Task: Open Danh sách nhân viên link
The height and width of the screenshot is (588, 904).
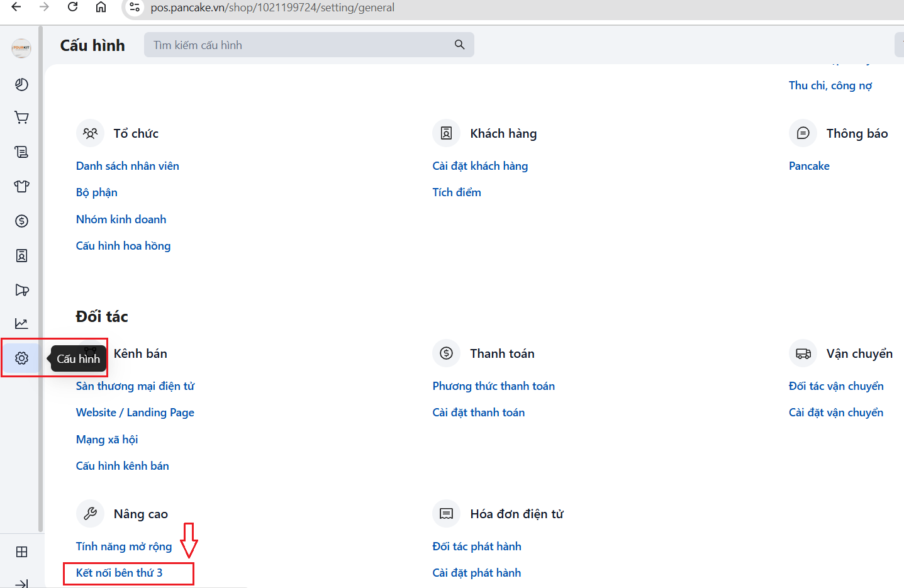Action: [x=127, y=166]
